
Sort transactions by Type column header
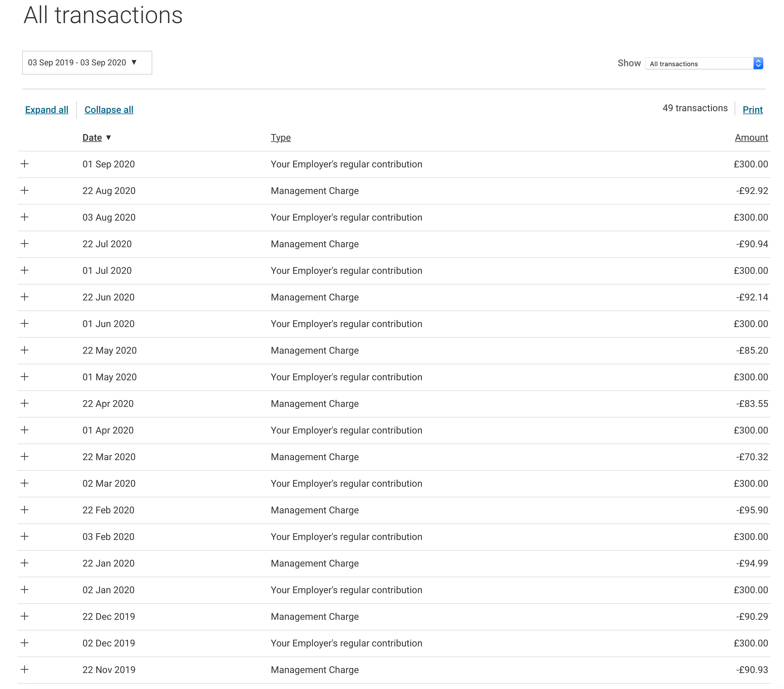coord(280,138)
